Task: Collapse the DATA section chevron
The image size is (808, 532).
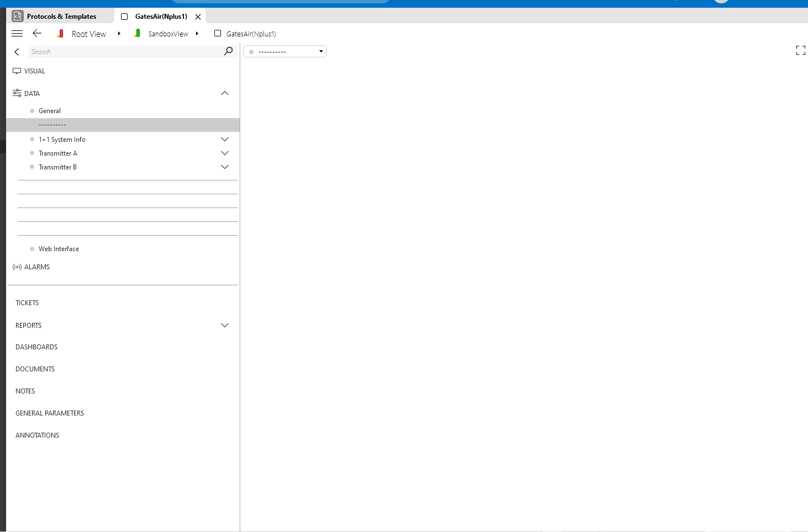Action: pyautogui.click(x=225, y=93)
